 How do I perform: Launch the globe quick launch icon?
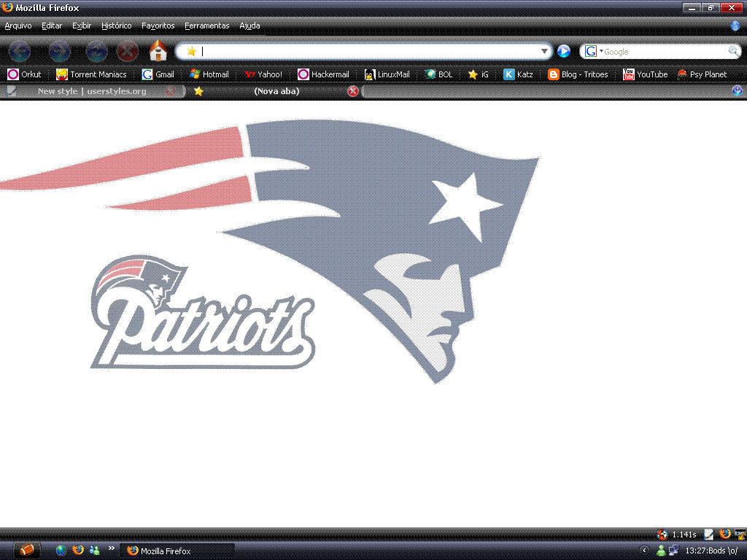click(61, 551)
